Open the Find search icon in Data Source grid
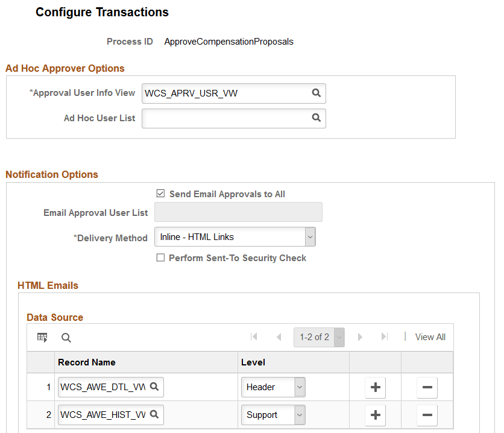The image size is (504, 433). [x=66, y=337]
